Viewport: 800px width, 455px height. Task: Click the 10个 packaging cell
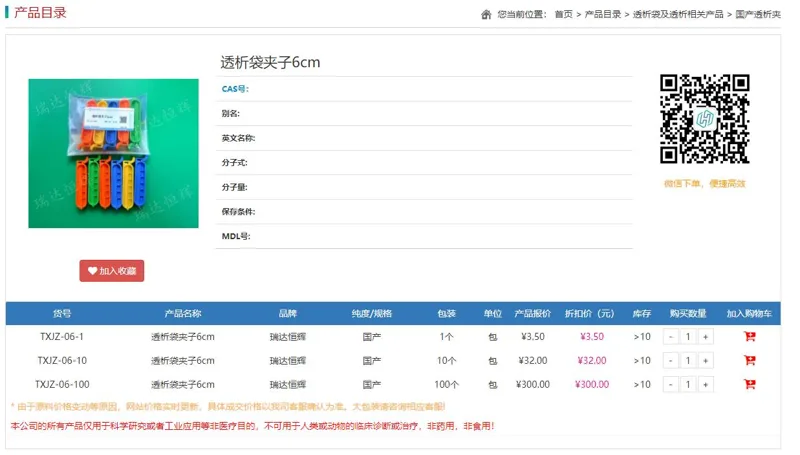446,361
